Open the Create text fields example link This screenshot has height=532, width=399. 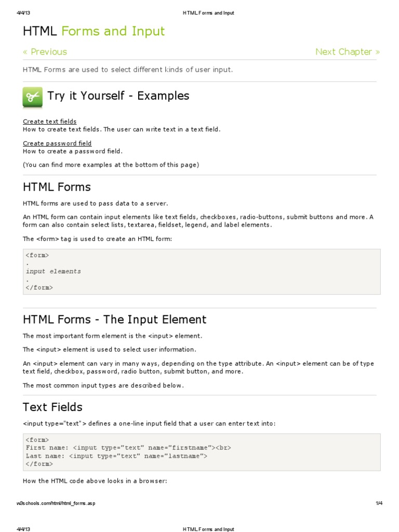[49, 121]
